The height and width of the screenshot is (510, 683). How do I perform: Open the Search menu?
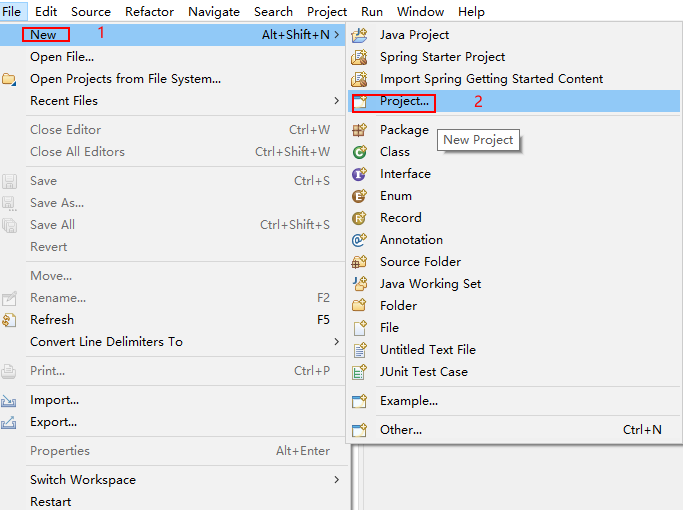click(x=273, y=11)
